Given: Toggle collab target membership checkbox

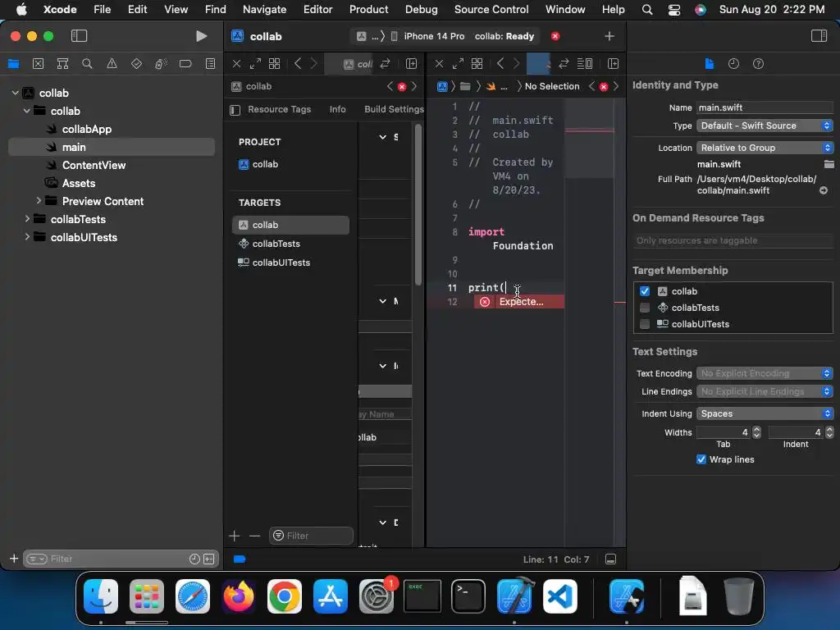Looking at the screenshot, I should click(x=645, y=291).
